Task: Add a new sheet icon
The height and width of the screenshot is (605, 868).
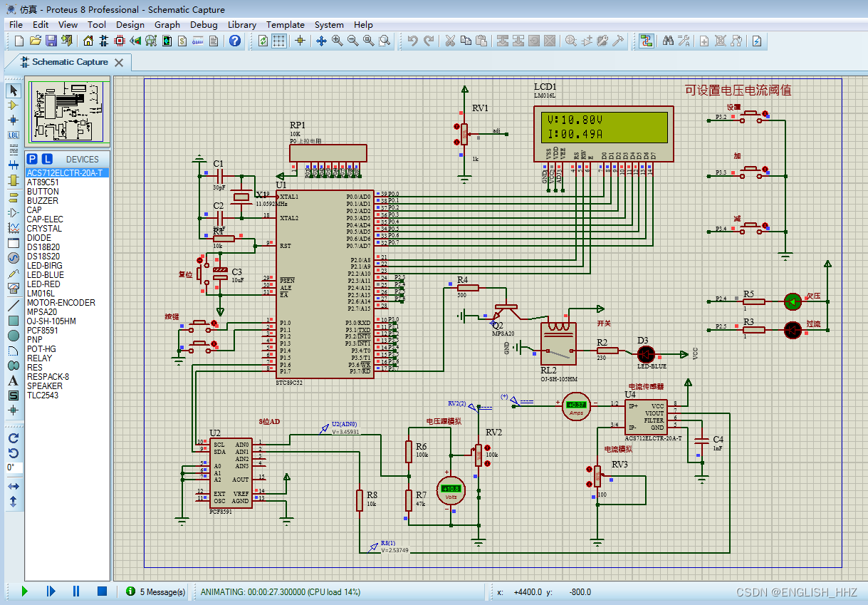Action: 704,41
